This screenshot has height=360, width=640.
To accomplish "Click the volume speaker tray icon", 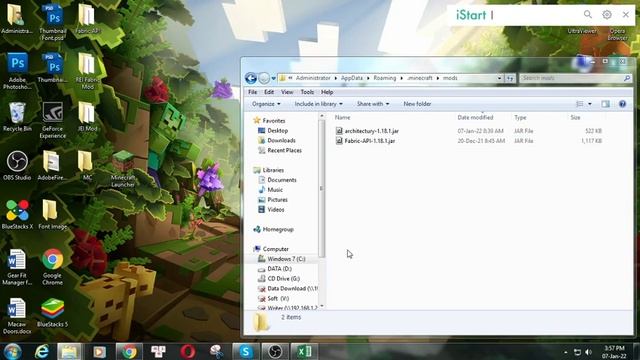I will tap(588, 352).
